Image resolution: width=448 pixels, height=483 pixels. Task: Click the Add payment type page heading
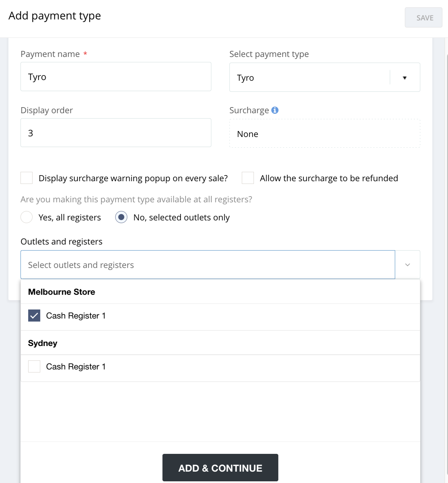55,16
